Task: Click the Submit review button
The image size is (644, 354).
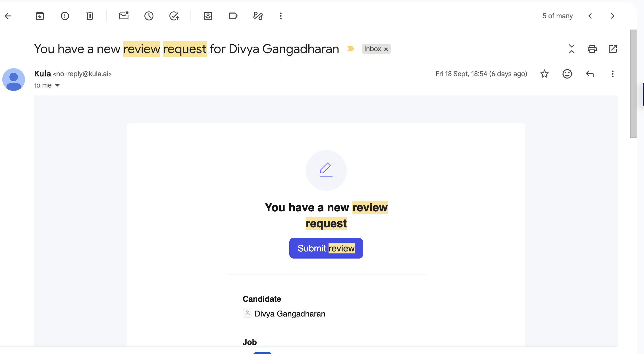Action: coord(326,248)
